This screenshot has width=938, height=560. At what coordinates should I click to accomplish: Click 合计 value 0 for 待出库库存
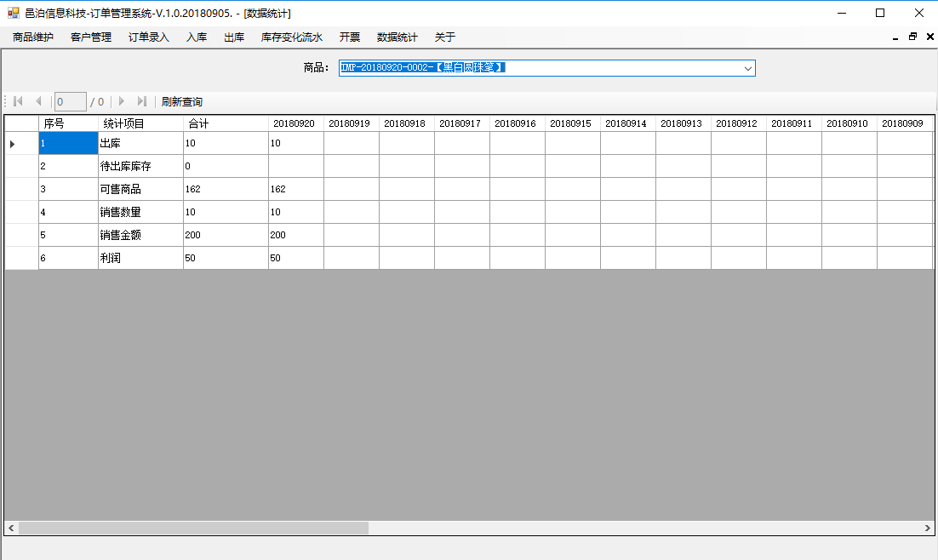226,166
